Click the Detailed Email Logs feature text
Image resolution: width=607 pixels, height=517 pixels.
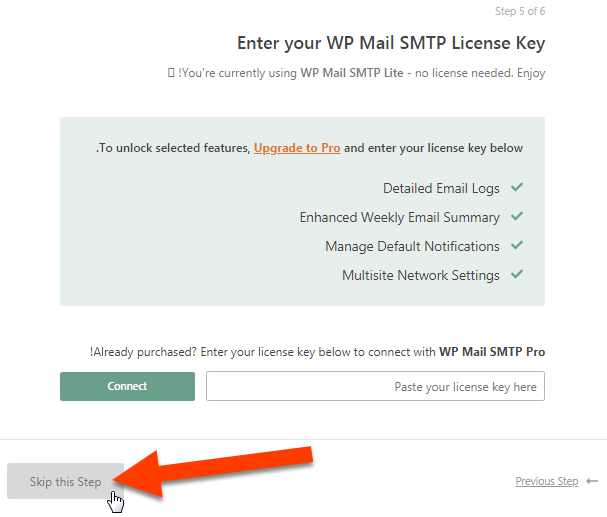coord(441,188)
